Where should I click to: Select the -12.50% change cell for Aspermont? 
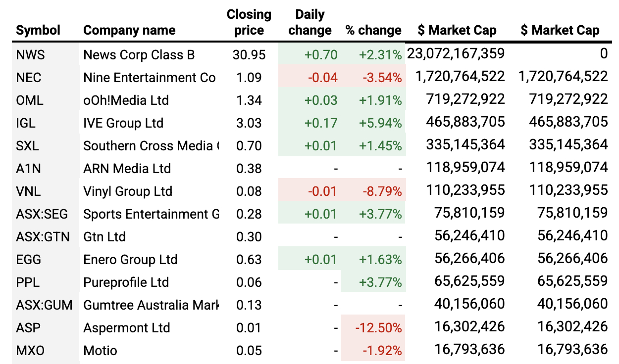tap(377, 327)
